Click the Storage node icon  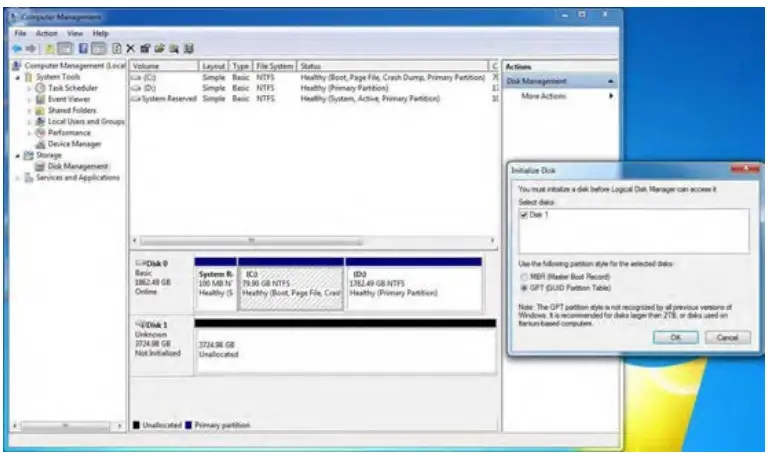click(x=29, y=155)
